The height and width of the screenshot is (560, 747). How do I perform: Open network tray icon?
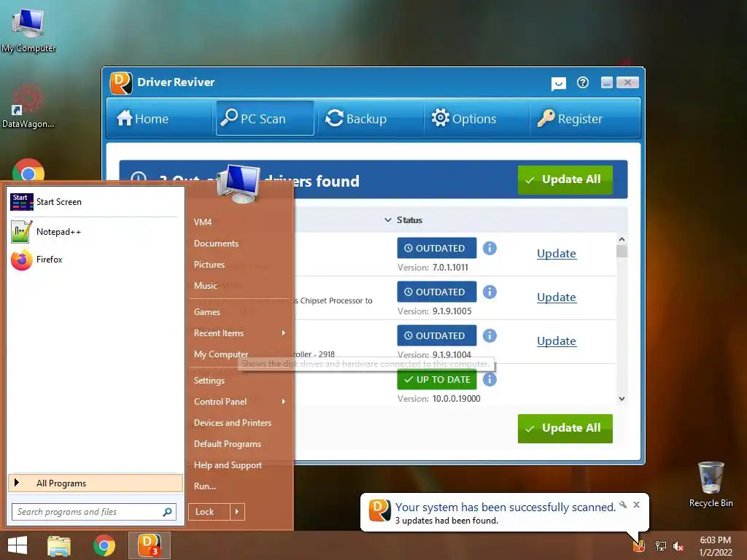pos(661,546)
